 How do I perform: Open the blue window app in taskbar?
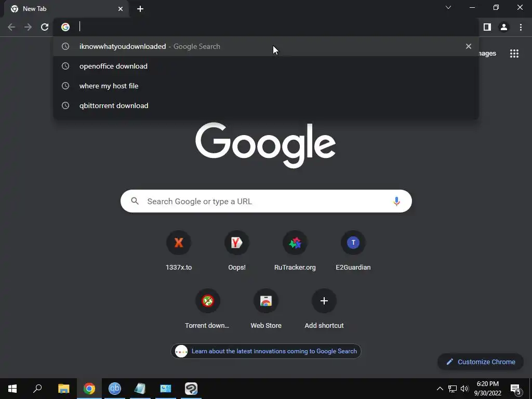pyautogui.click(x=166, y=389)
